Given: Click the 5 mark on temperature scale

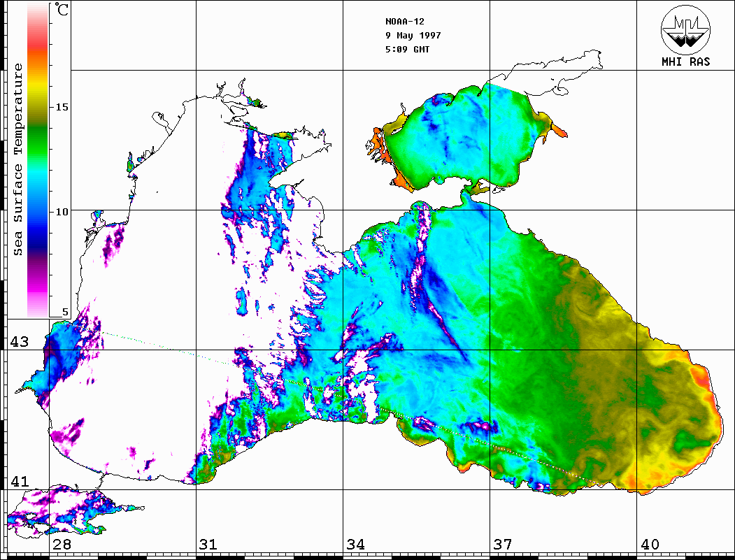Looking at the screenshot, I should (x=65, y=313).
